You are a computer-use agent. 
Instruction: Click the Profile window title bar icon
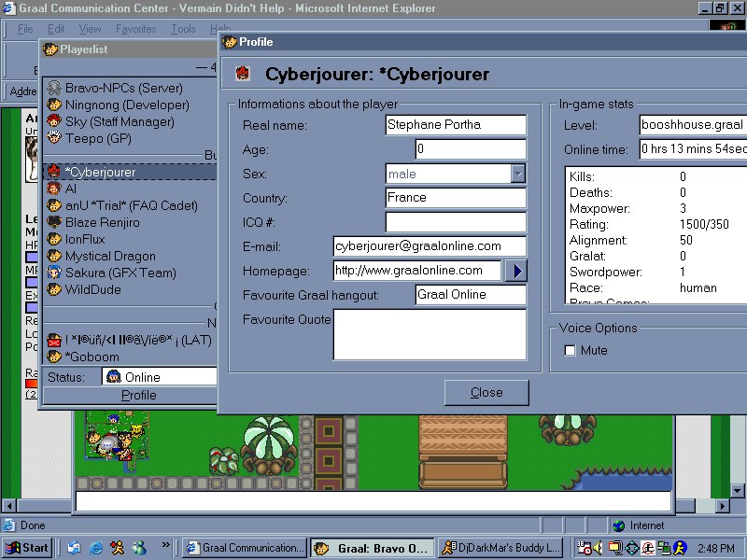click(230, 42)
